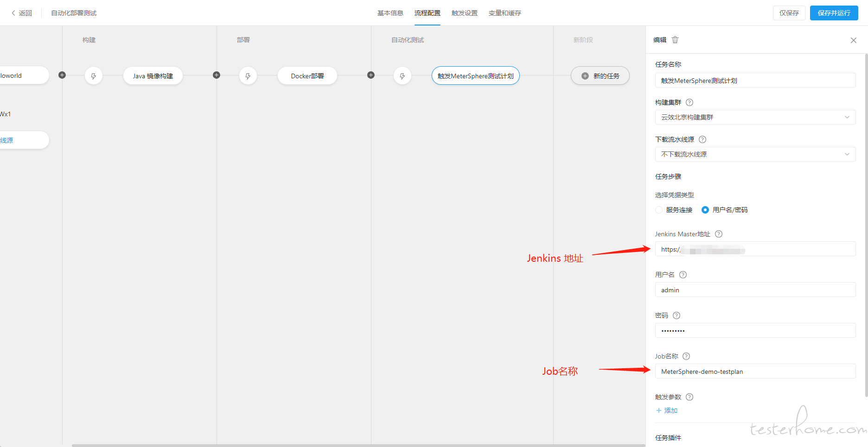Switch to the 基本信息 tab
This screenshot has width=868, height=447.
click(x=390, y=13)
